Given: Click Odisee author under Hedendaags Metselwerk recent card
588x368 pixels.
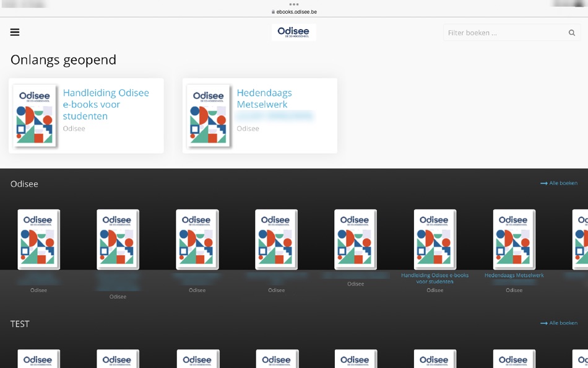Looking at the screenshot, I should 248,128.
